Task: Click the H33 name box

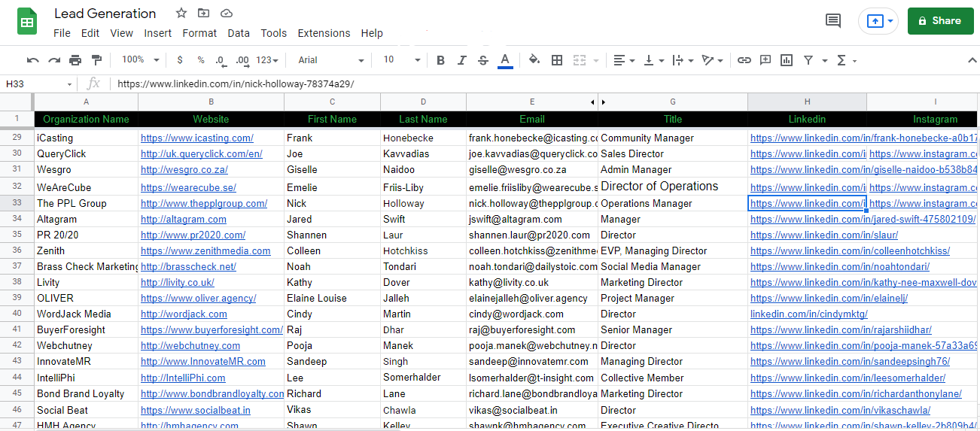Action: [x=39, y=83]
